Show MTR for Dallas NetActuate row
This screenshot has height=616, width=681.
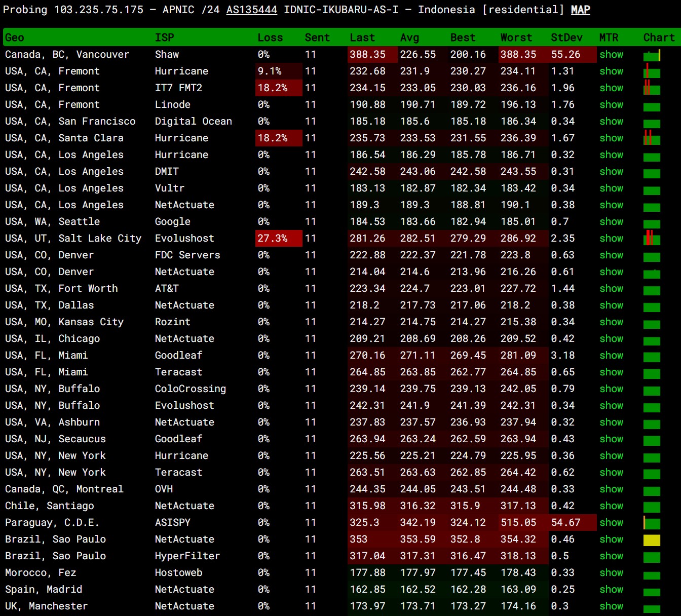tap(611, 305)
